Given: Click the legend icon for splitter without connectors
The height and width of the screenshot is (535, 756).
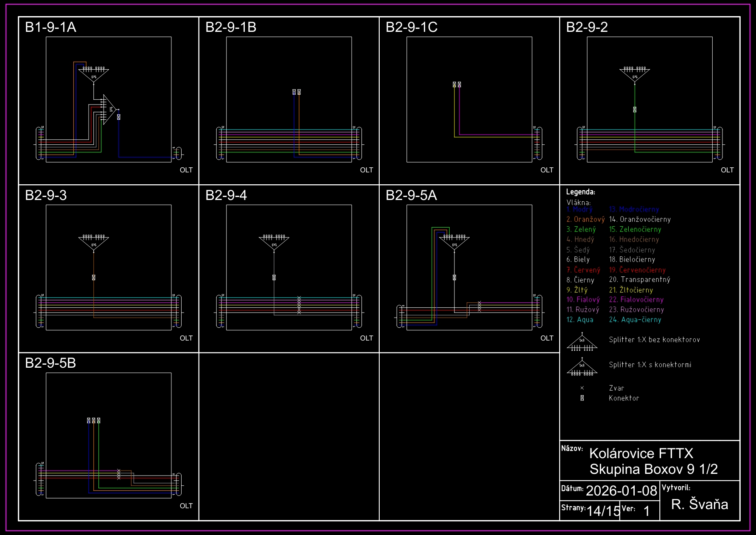Looking at the screenshot, I should pos(582,343).
